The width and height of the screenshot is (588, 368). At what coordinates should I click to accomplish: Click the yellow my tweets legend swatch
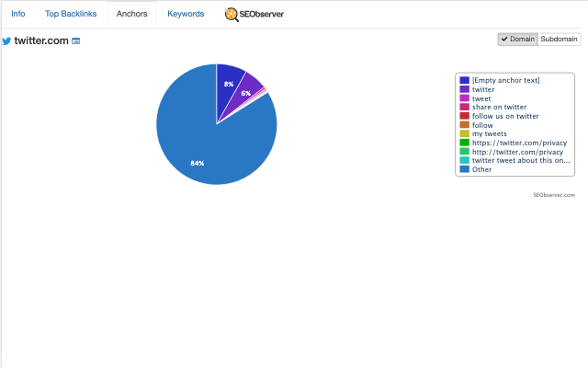pos(464,133)
